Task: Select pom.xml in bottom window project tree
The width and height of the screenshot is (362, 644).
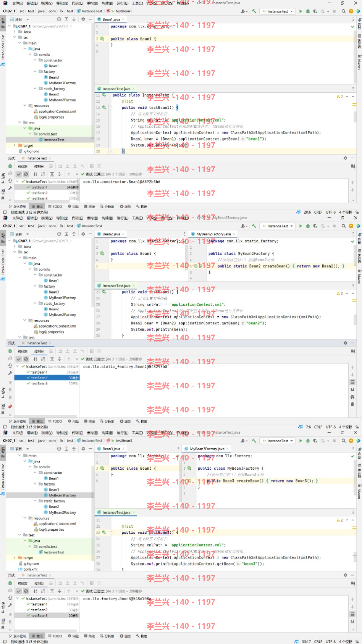Action: (28, 569)
